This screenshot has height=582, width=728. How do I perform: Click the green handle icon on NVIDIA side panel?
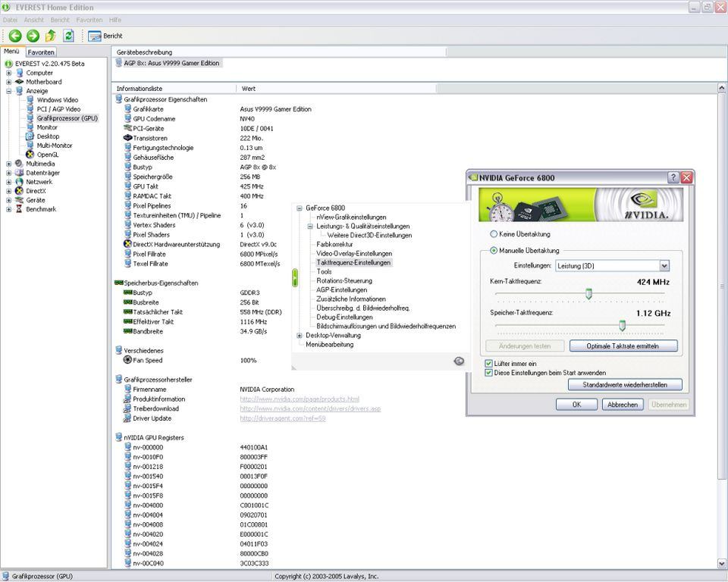pyautogui.click(x=295, y=278)
